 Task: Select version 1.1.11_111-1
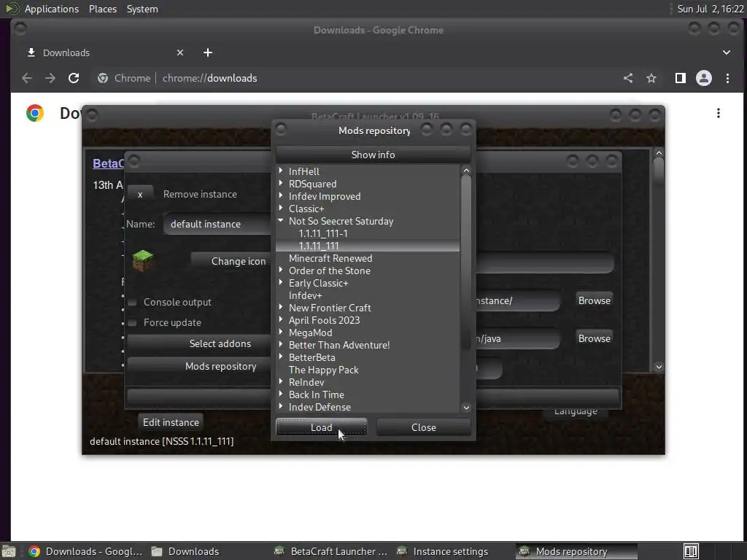pyautogui.click(x=368, y=233)
